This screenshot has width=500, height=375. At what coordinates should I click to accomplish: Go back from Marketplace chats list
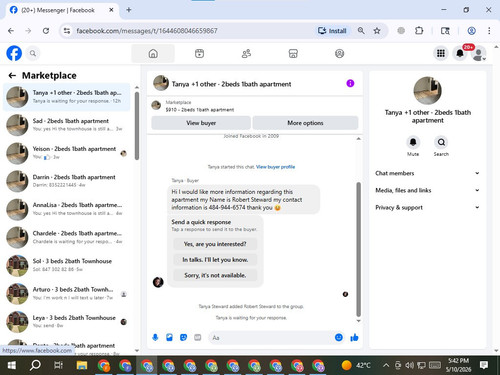click(x=12, y=76)
